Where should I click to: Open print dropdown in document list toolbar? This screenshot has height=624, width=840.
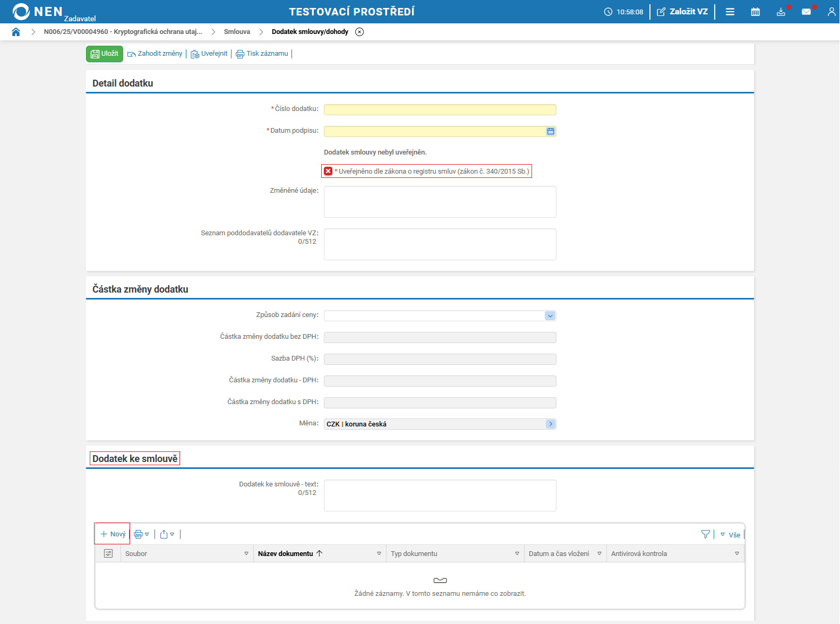[x=141, y=534]
